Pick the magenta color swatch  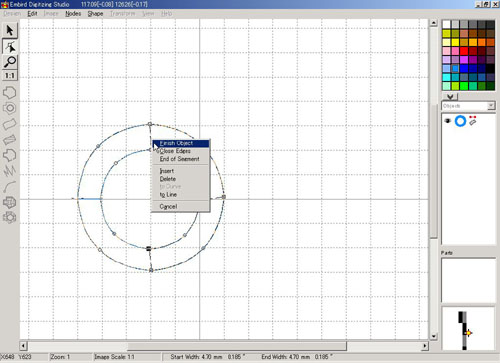464,60
